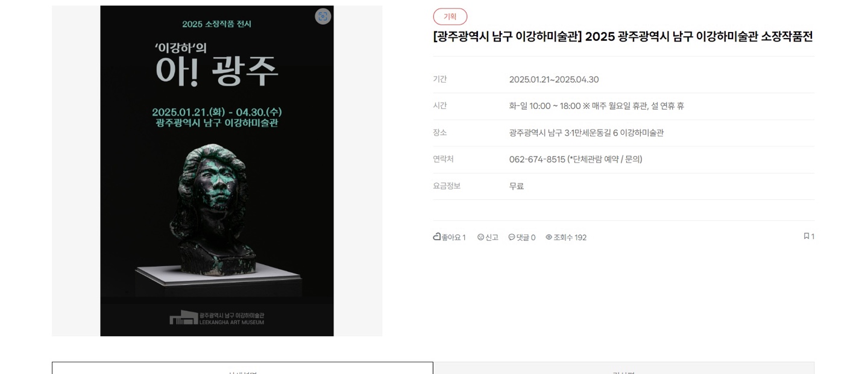The image size is (868, 374).
Task: Like the exhibition with 좋아요 thumbs-up icon
Action: point(437,237)
